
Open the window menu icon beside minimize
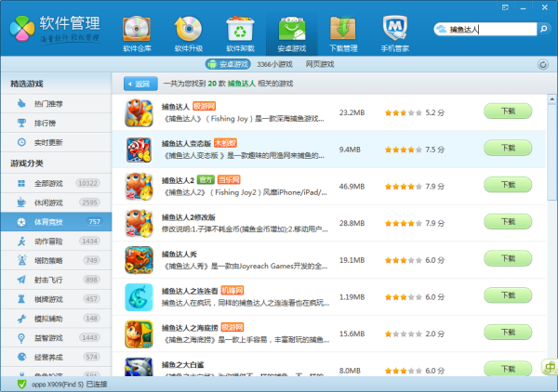tap(505, 7)
